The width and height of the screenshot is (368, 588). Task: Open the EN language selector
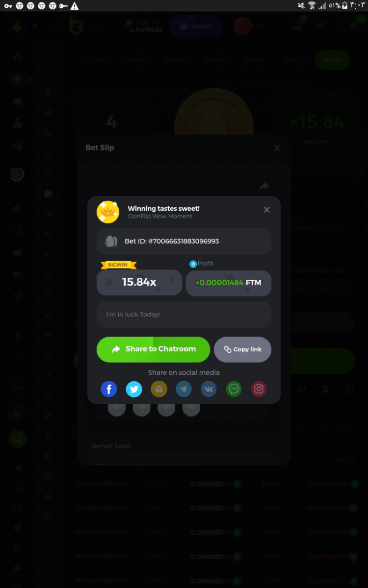[x=18, y=388]
